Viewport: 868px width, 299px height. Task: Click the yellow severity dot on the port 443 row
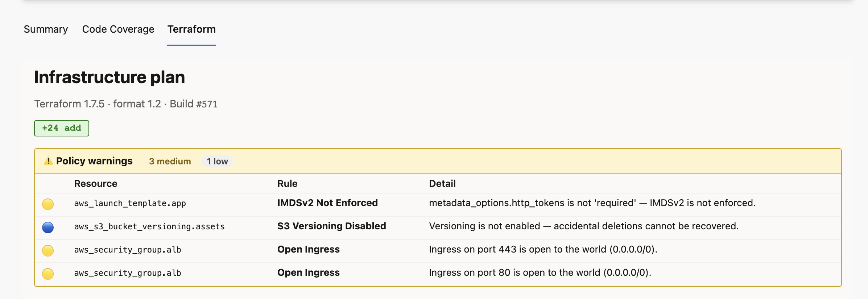[x=48, y=250]
